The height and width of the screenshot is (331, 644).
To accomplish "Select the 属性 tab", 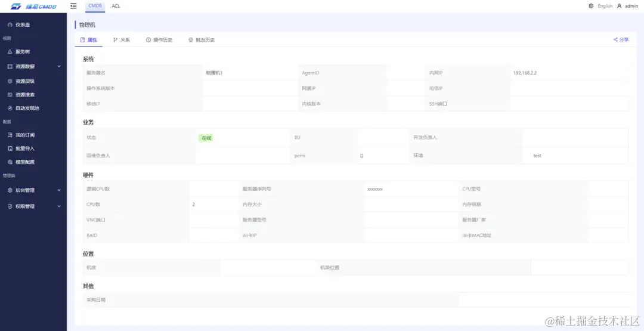I will point(89,40).
